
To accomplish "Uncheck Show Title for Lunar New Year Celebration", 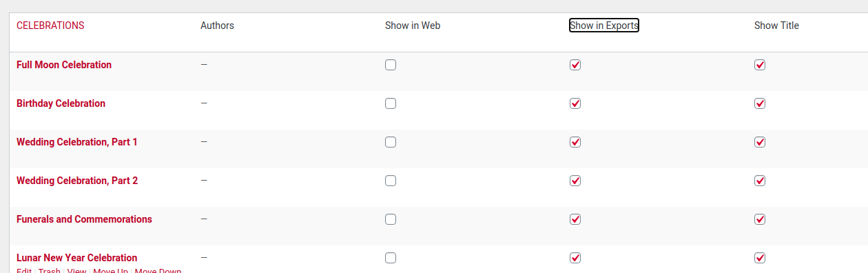I will 760,258.
